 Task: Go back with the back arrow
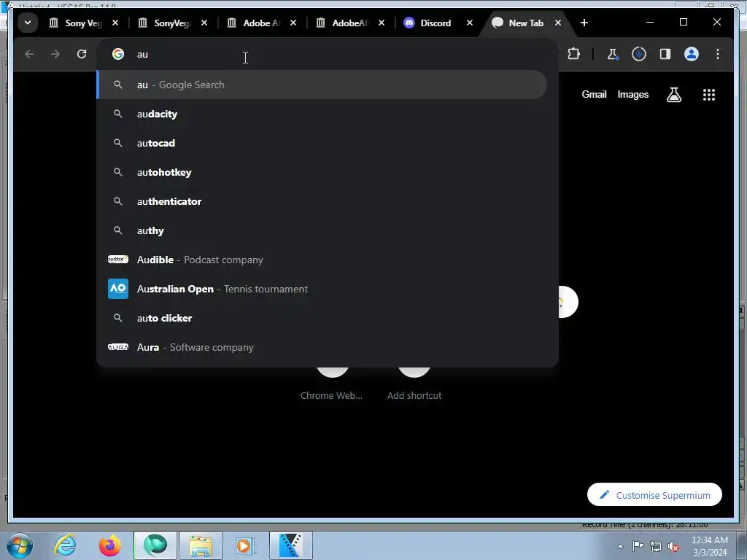[x=29, y=54]
